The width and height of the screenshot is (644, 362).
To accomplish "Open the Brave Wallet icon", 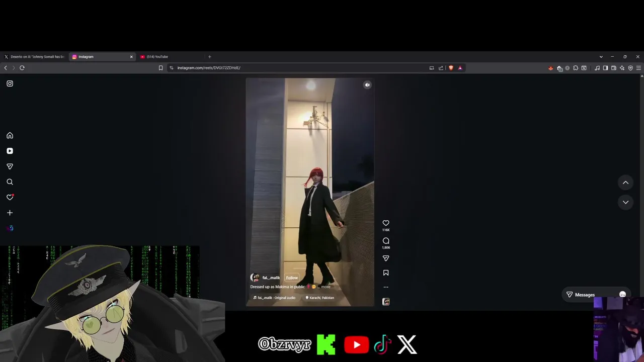I will tap(614, 68).
